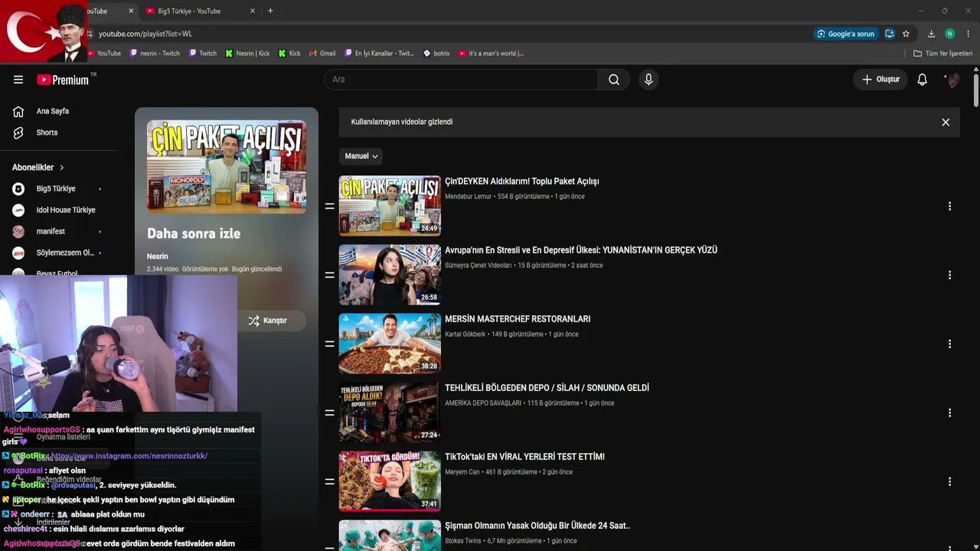Click the search magnifier button
Screen dimensions: 980x551
click(614, 80)
